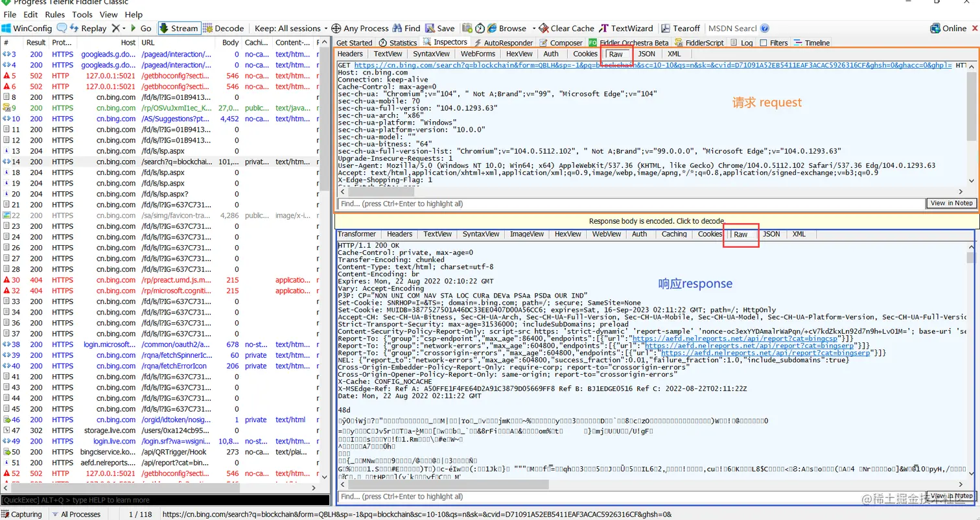This screenshot has height=520, width=980.
Task: Open Find sessions binoculars tool
Action: (x=406, y=29)
